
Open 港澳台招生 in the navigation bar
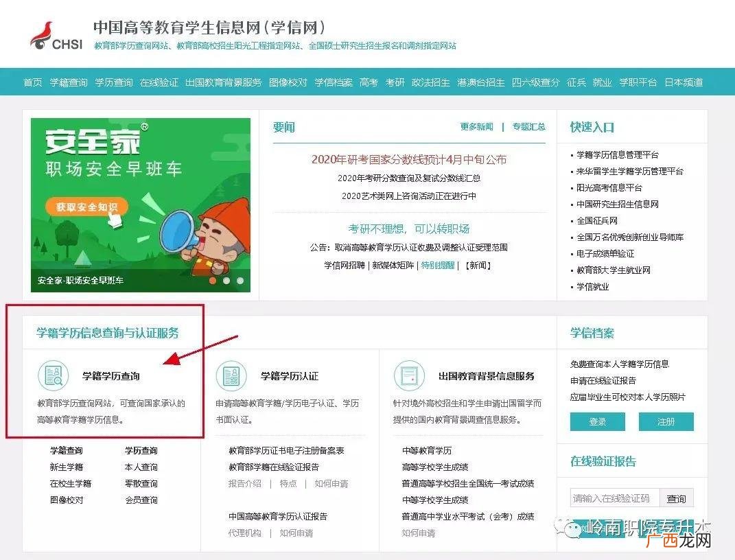click(x=481, y=82)
